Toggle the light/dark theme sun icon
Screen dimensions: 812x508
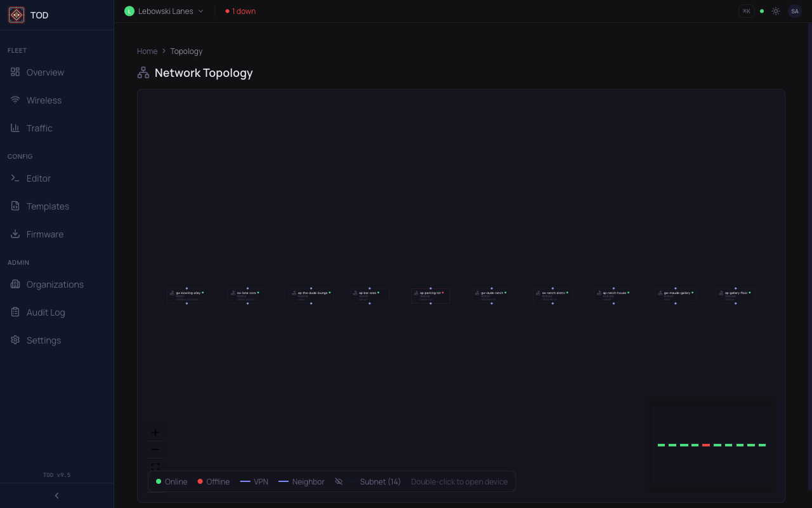coord(776,11)
